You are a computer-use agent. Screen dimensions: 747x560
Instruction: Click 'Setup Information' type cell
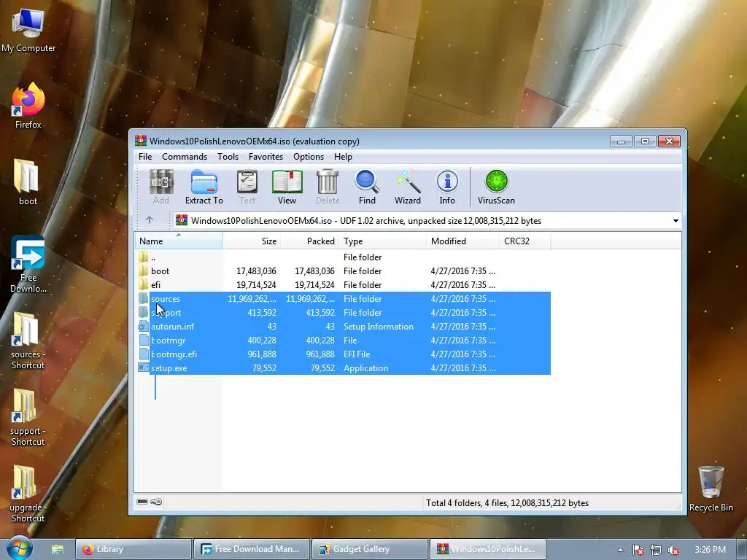point(379,326)
